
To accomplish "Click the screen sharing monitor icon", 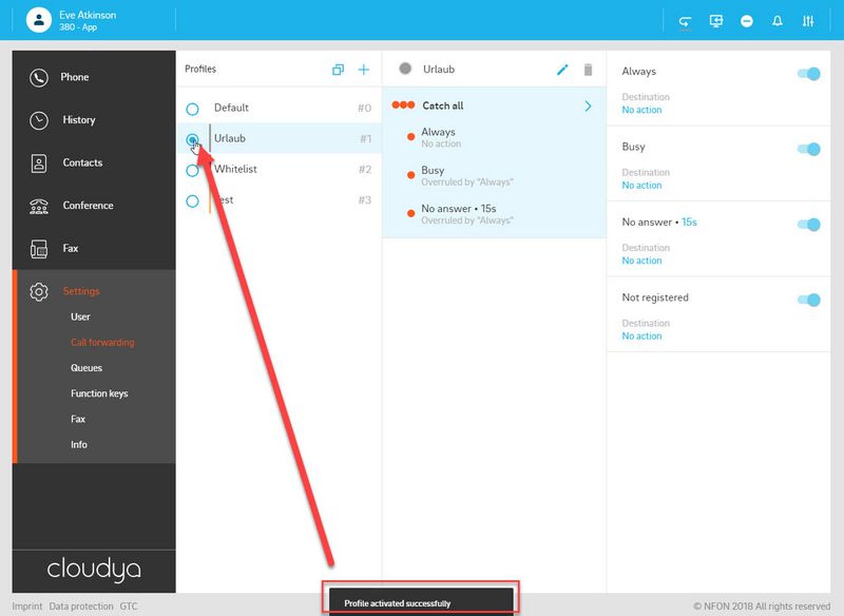I will 716,21.
